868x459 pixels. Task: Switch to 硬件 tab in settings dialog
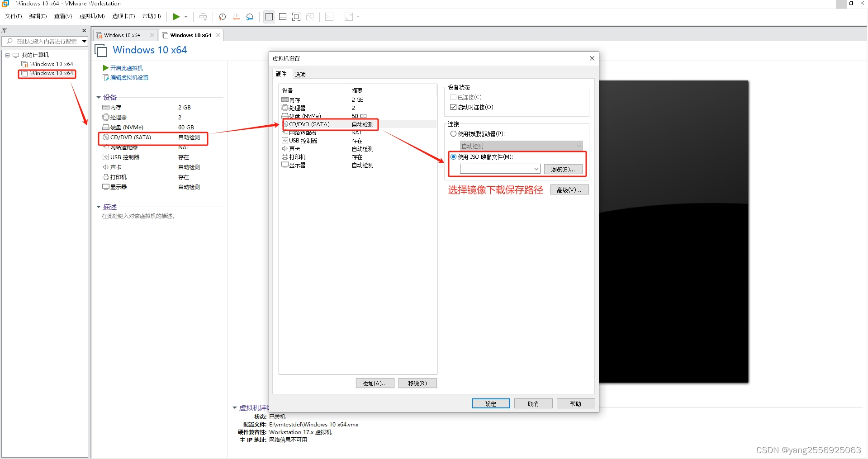281,74
